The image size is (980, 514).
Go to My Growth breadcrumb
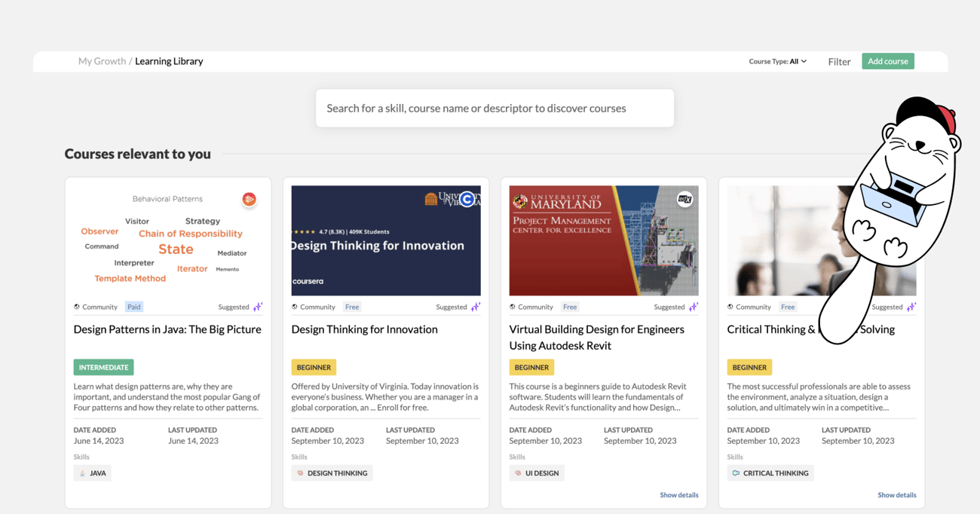tap(102, 61)
